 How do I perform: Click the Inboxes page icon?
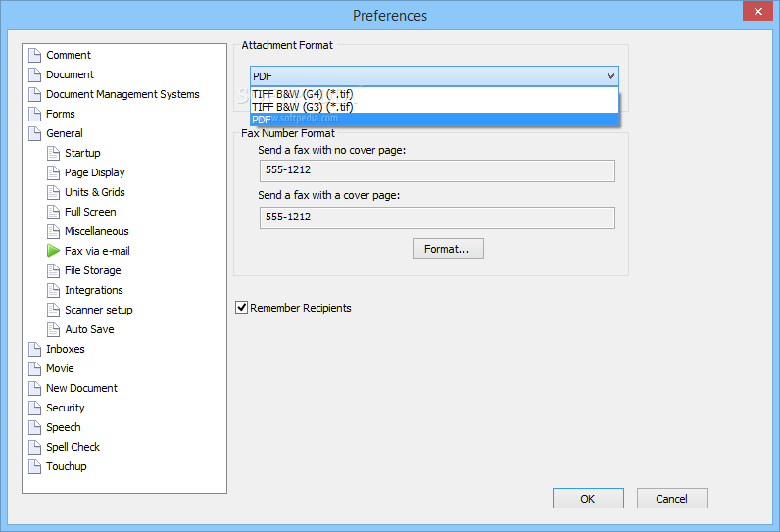(35, 349)
